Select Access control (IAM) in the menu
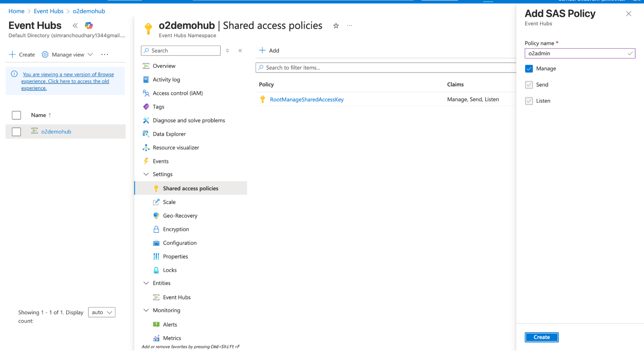The height and width of the screenshot is (351, 644). (x=178, y=93)
